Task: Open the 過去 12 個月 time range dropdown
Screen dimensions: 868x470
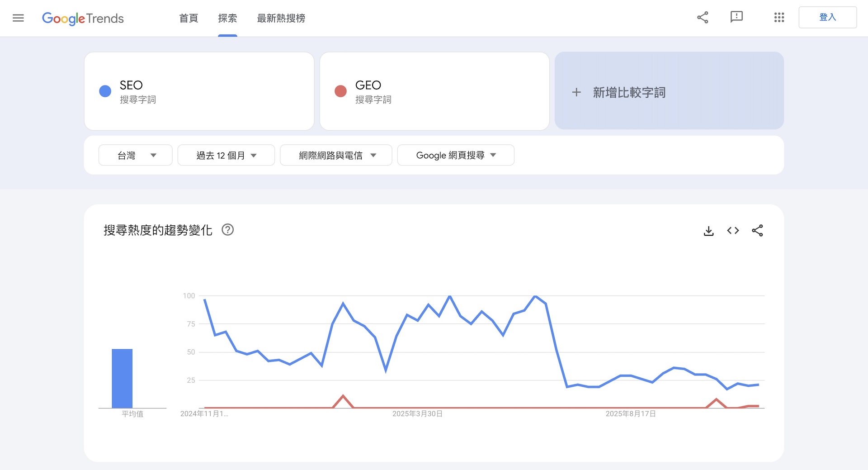Action: [x=226, y=155]
